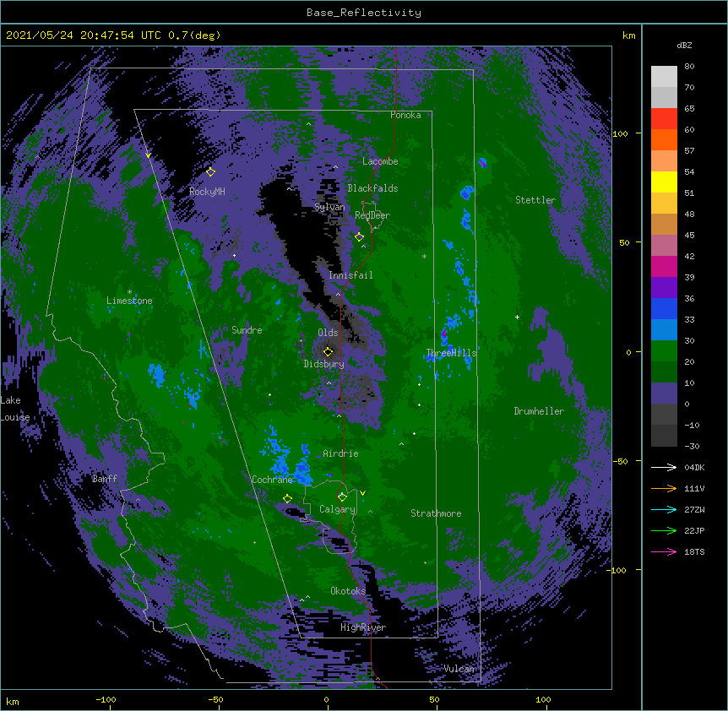The image size is (728, 711).
Task: Click the Blackfalds city label
Action: [x=372, y=188]
